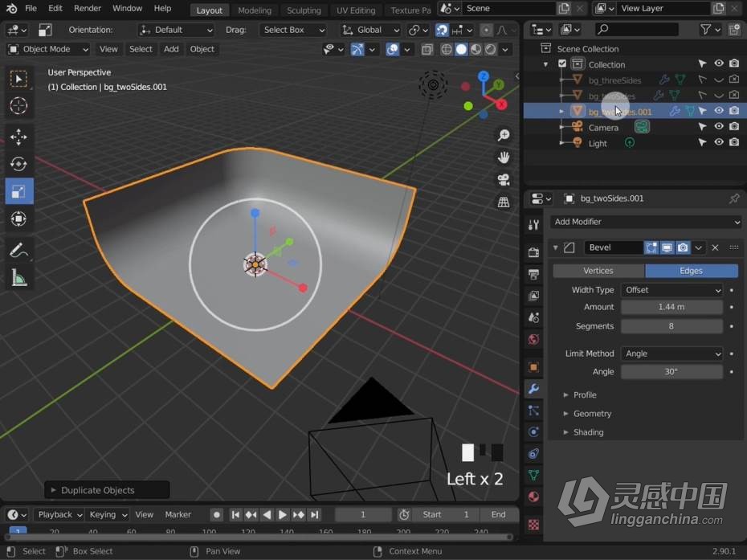Remove the Bevel modifier with X
Image resolution: width=747 pixels, height=560 pixels.
715,247
